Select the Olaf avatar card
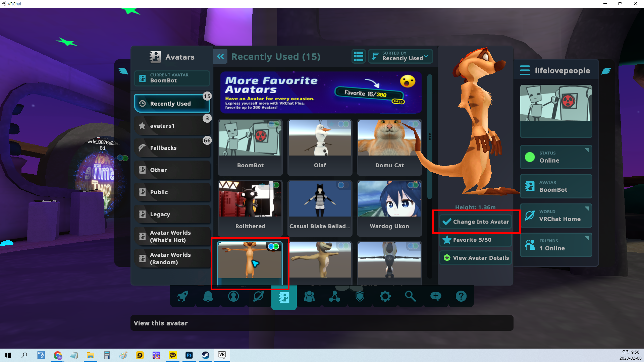 point(320,147)
